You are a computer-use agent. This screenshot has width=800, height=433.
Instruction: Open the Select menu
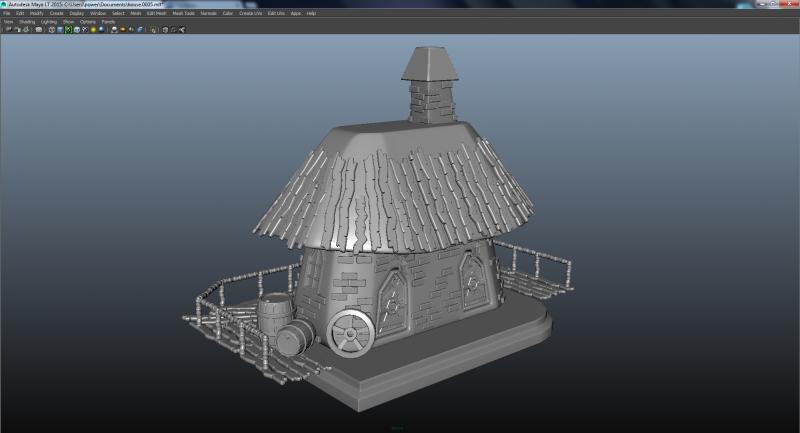[118, 13]
